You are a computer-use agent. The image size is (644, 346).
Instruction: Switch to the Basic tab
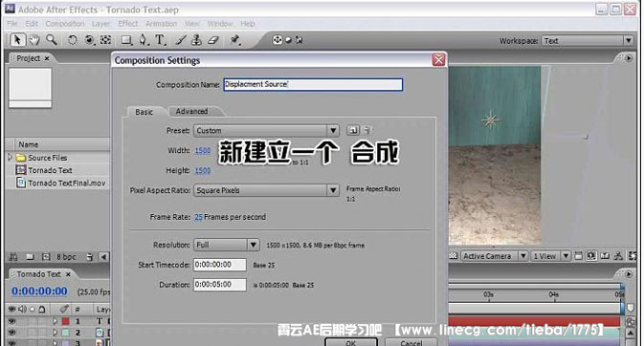[x=144, y=112]
